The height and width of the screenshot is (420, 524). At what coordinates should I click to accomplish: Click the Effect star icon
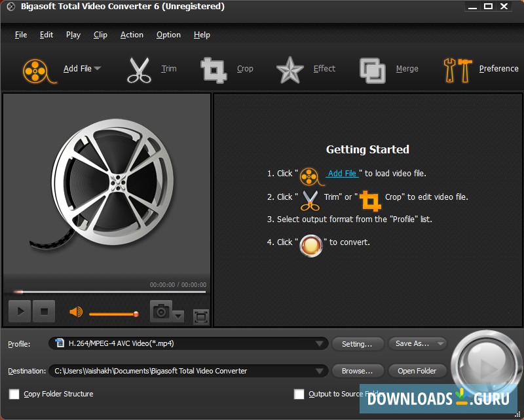[290, 70]
